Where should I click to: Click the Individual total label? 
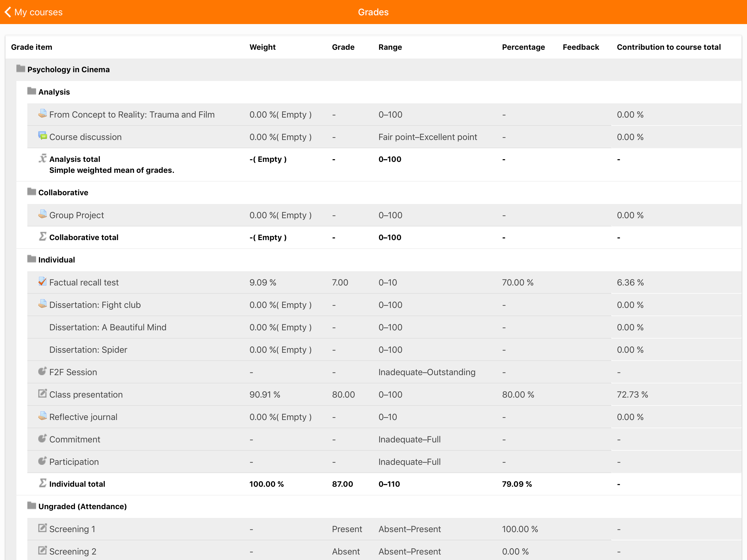coord(77,484)
